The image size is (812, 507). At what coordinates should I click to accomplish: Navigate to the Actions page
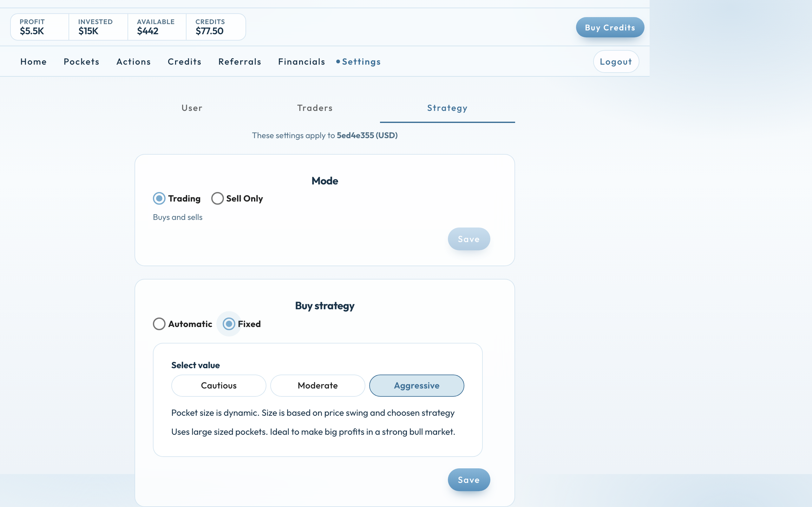pyautogui.click(x=134, y=62)
